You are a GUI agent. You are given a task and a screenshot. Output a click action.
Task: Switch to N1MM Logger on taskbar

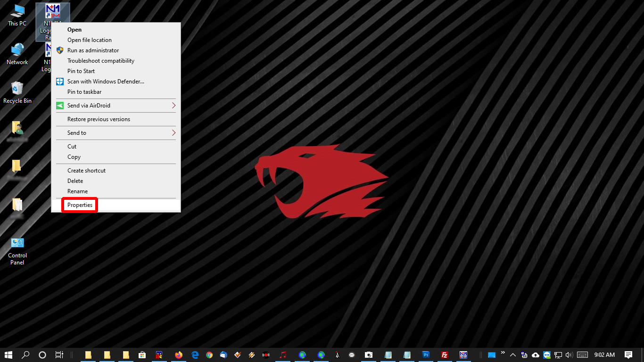click(463, 355)
